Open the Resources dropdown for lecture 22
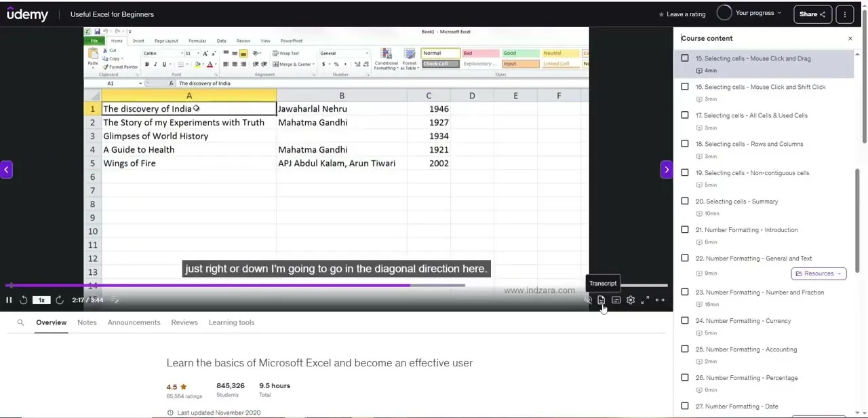The image size is (868, 418). click(x=818, y=273)
